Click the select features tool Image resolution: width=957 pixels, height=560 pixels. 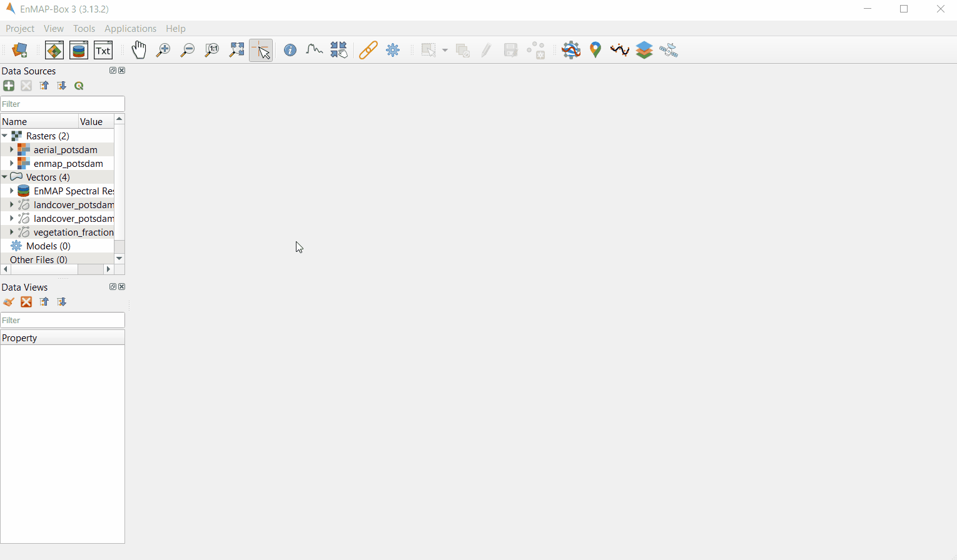pyautogui.click(x=428, y=50)
